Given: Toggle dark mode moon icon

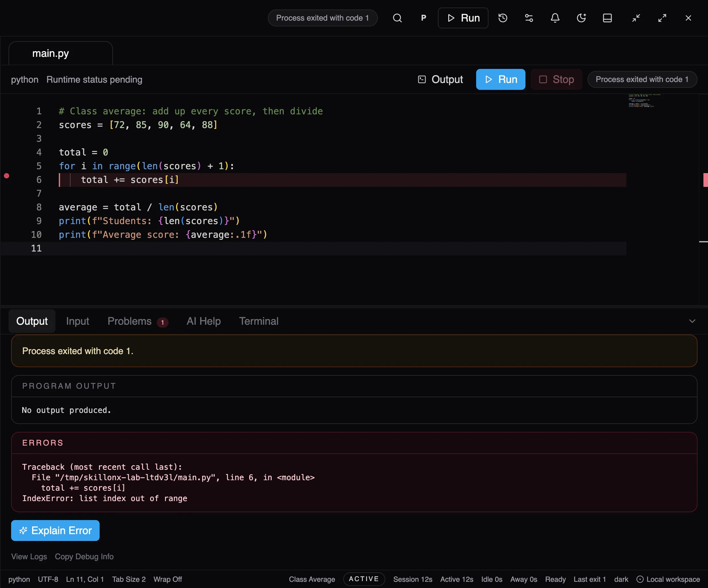Looking at the screenshot, I should [x=581, y=18].
